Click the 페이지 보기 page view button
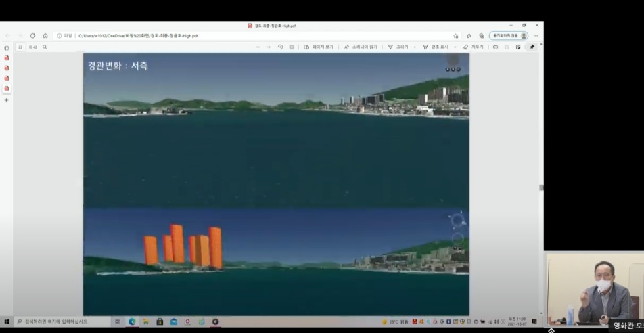Viewport: 644px width, 333px height. coord(319,47)
